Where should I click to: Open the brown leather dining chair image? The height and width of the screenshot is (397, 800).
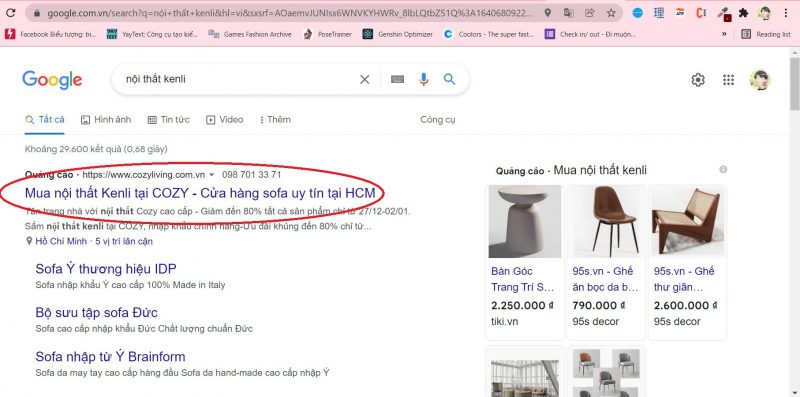[606, 221]
